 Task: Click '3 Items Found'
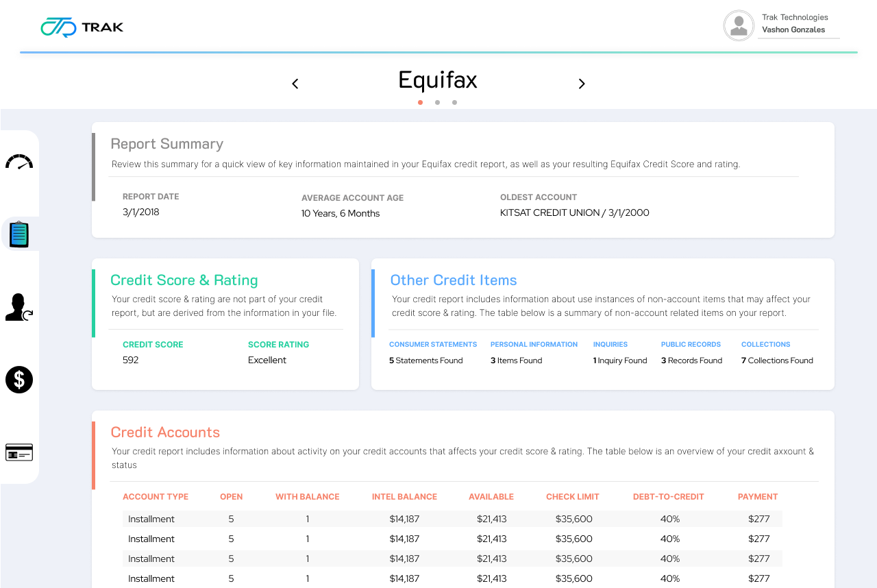516,360
